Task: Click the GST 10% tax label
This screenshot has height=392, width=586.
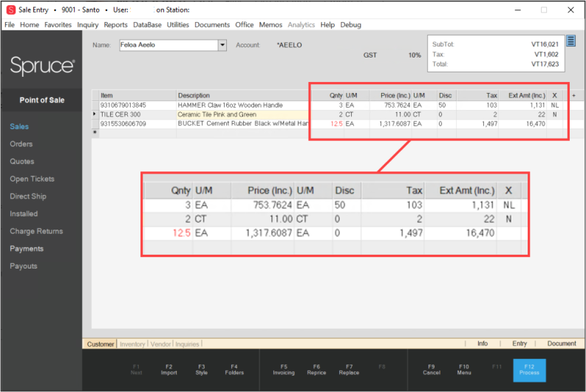Action: (392, 55)
